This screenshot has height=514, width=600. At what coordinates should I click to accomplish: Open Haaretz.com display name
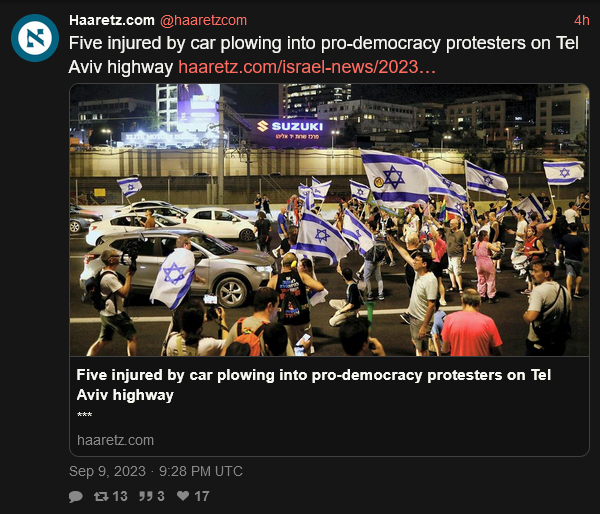(112, 20)
